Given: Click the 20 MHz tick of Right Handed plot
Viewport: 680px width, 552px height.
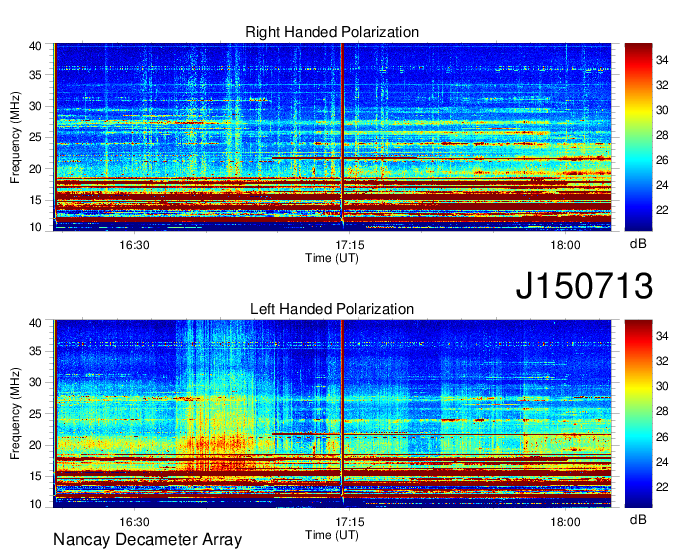Looking at the screenshot, I should coord(36,169).
